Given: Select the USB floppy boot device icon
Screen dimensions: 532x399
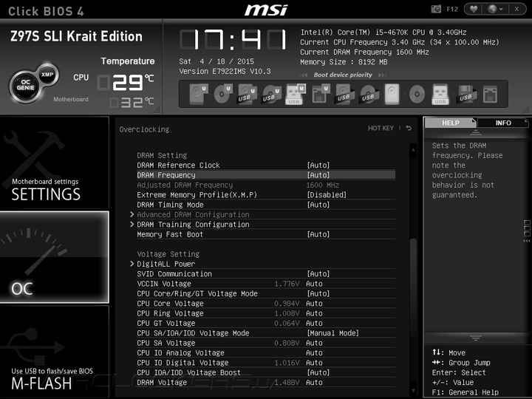Looking at the screenshot, I should (466, 94).
